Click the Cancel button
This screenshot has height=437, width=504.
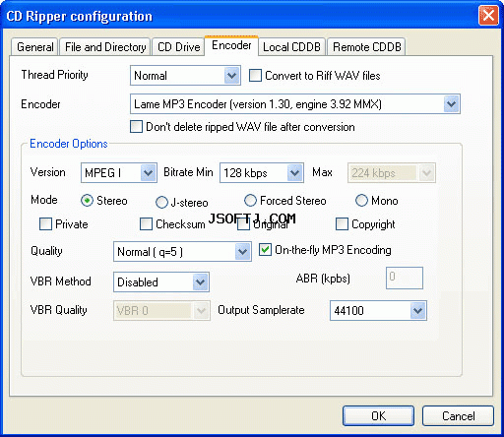458,416
